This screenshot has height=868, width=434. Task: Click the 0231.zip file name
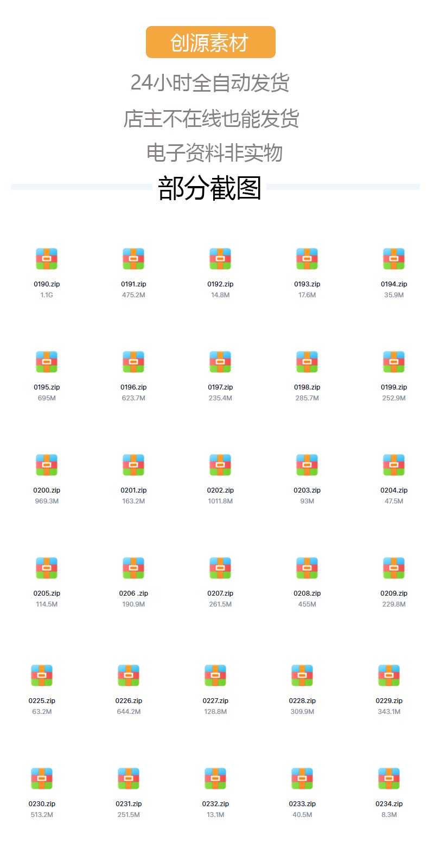pyautogui.click(x=129, y=804)
